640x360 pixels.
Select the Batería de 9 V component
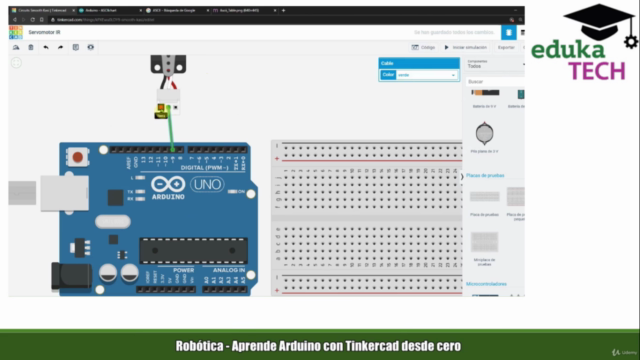click(x=484, y=98)
